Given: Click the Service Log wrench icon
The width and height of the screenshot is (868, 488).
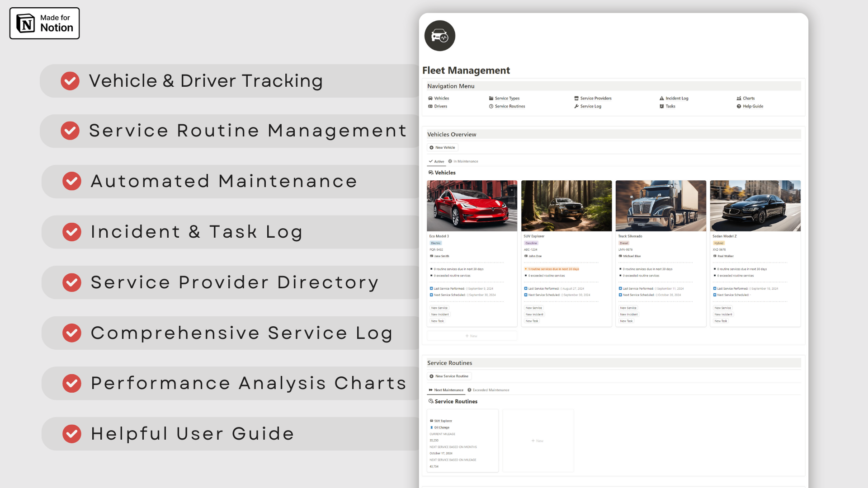Looking at the screenshot, I should (x=576, y=106).
